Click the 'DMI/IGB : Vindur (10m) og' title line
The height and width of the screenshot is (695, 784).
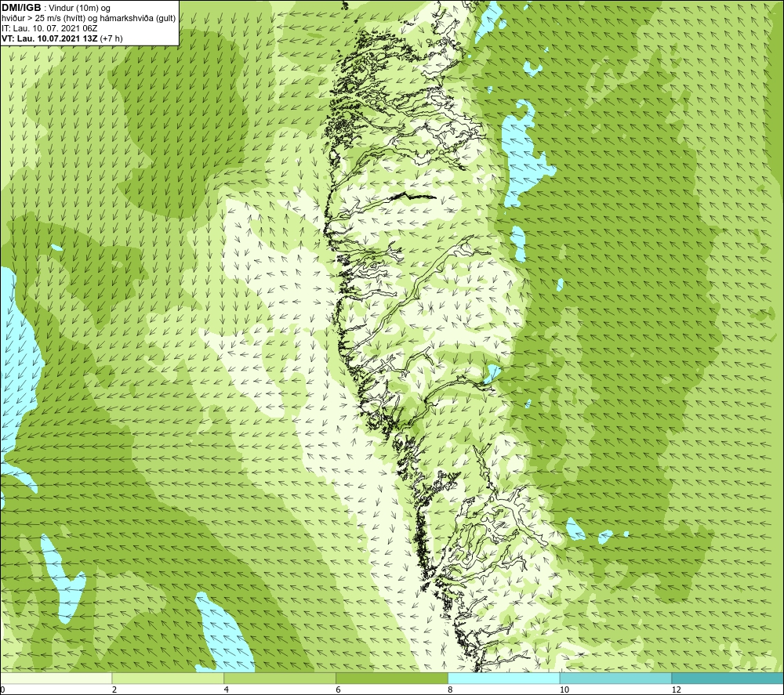(x=56, y=8)
